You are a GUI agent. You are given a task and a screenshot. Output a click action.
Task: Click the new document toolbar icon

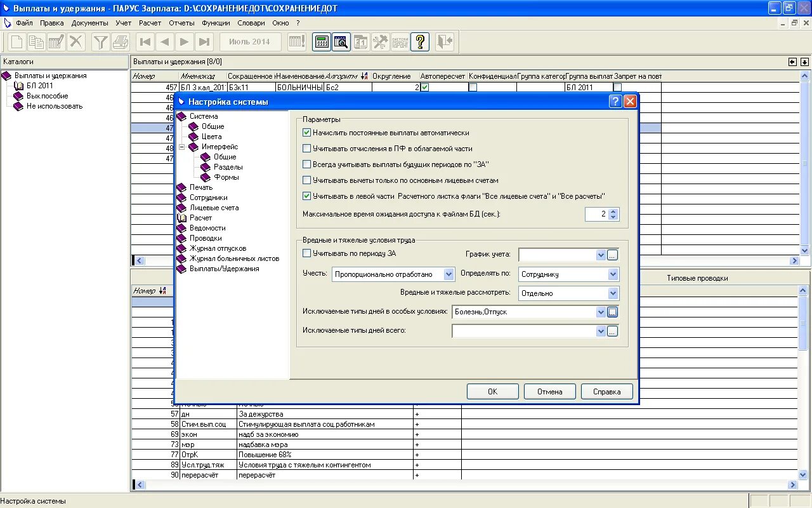[x=16, y=42]
